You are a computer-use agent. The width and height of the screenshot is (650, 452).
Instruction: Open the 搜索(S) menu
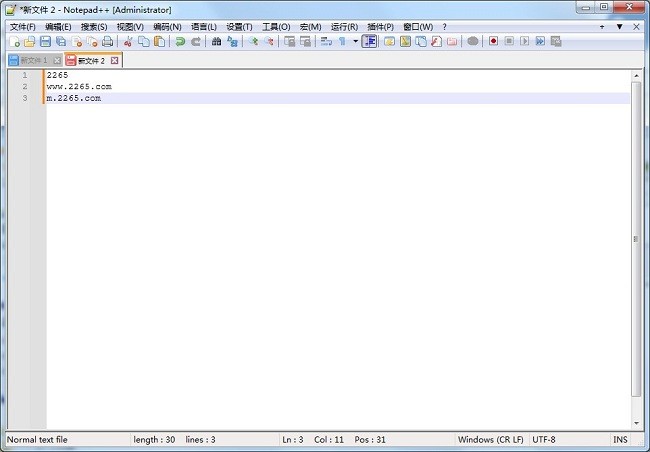click(x=94, y=27)
